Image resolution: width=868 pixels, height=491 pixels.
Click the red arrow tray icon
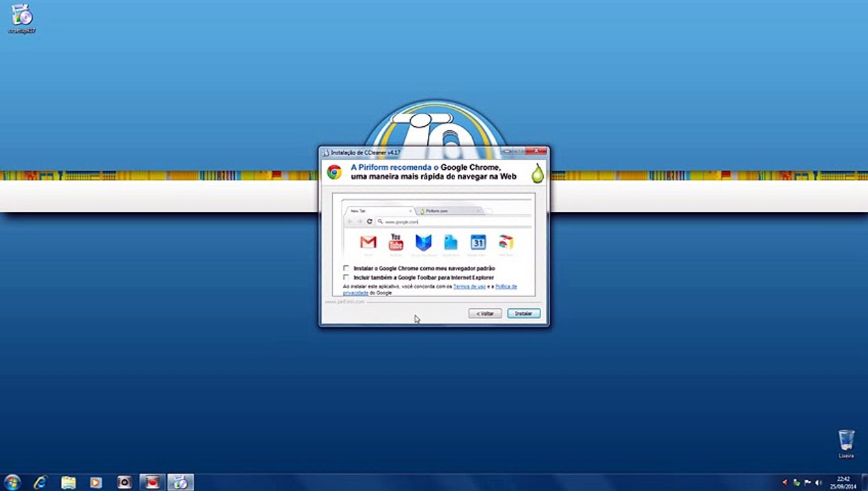[785, 483]
